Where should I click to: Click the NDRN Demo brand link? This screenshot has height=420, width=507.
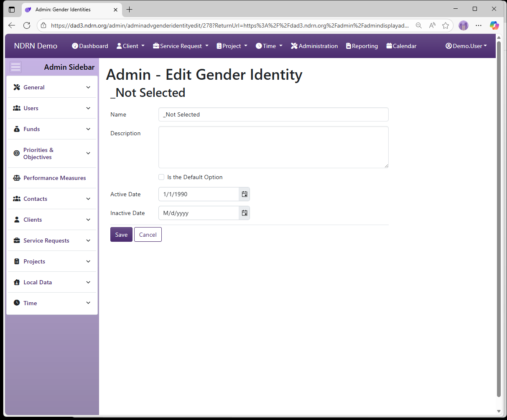[x=36, y=46]
